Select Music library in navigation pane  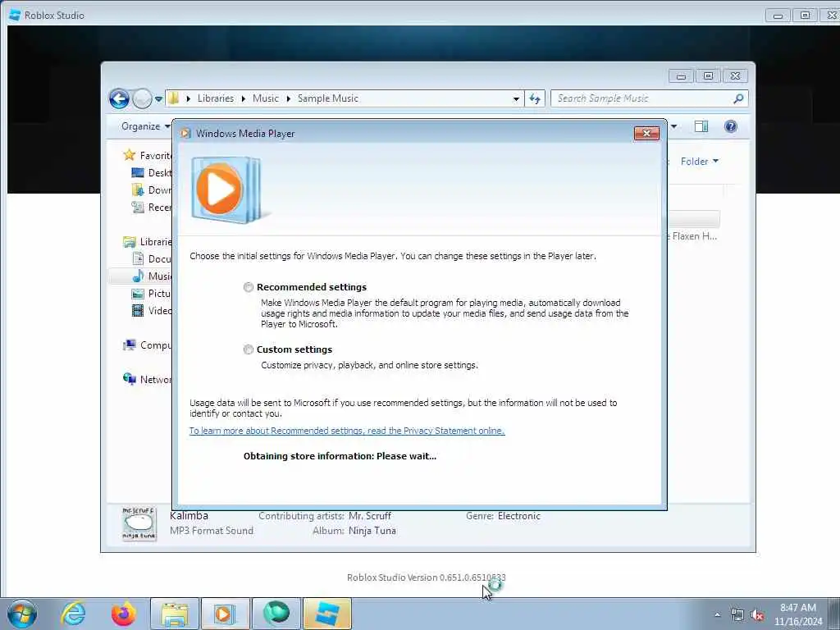(x=152, y=276)
